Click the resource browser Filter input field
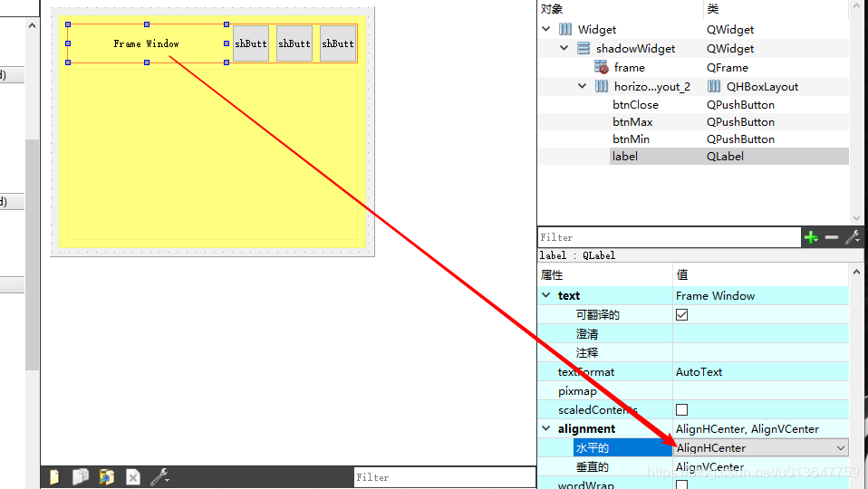Image resolution: width=868 pixels, height=489 pixels. tap(444, 477)
